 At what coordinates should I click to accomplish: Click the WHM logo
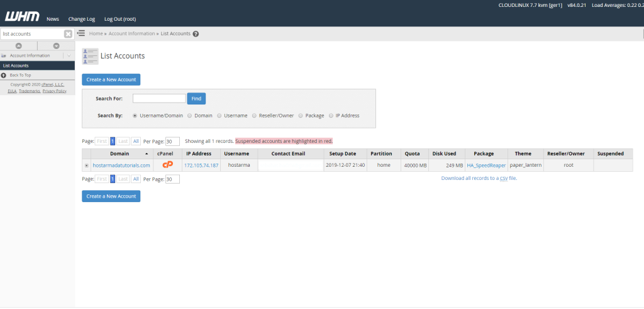point(22,17)
